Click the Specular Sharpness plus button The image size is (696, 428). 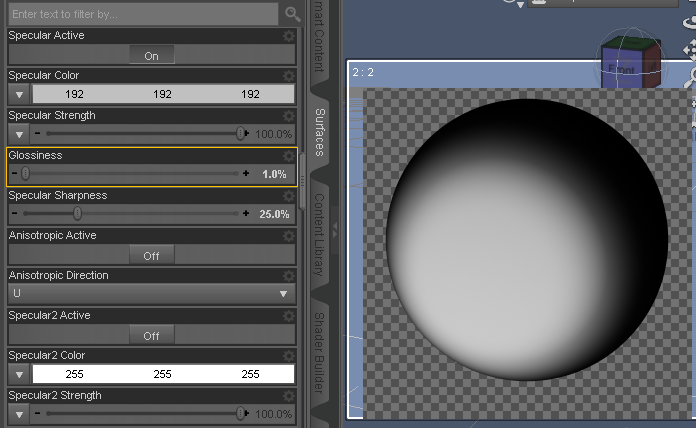[246, 214]
